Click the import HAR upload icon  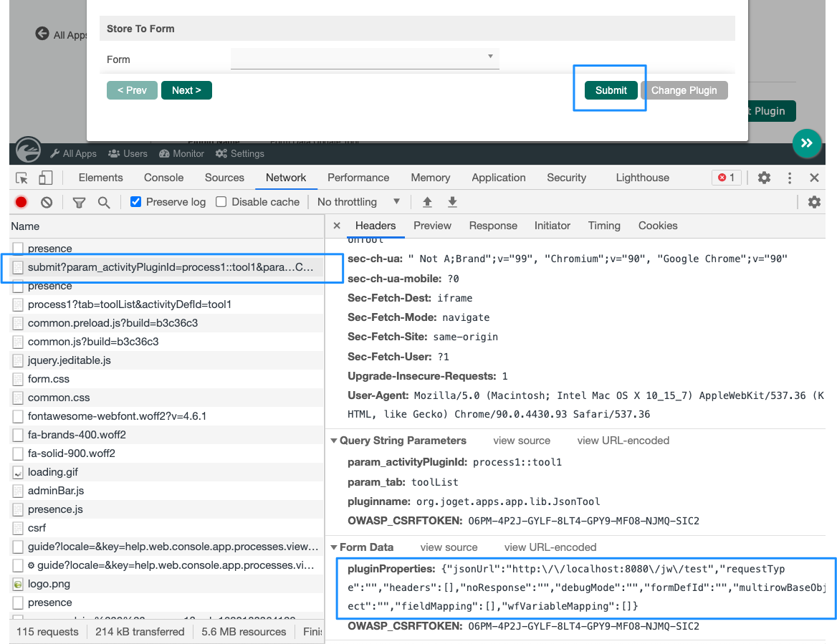(x=427, y=202)
